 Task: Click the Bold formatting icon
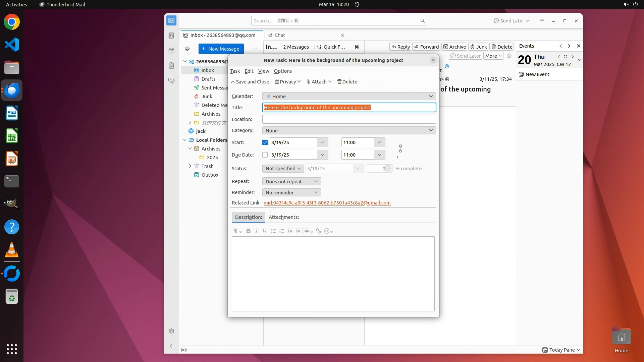[x=248, y=231]
